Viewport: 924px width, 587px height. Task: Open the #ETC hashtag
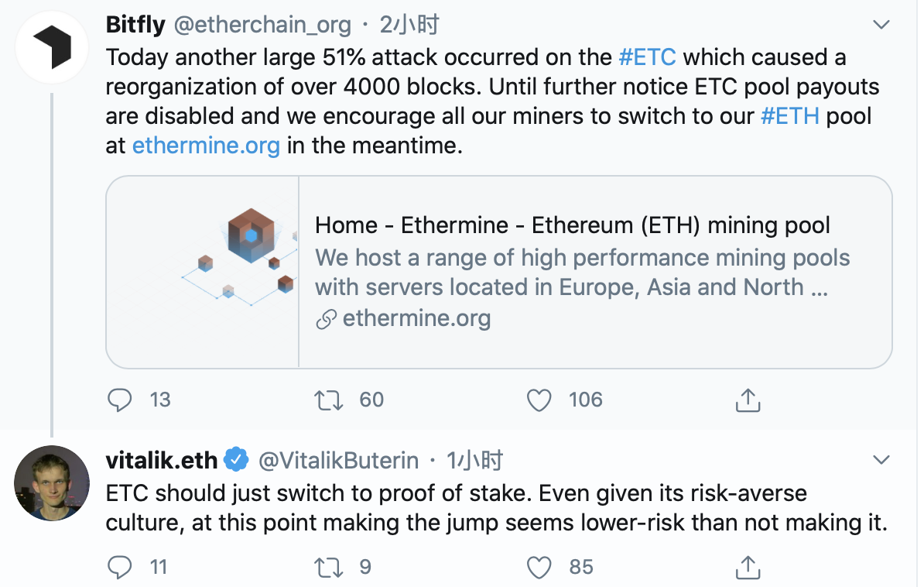[647, 57]
